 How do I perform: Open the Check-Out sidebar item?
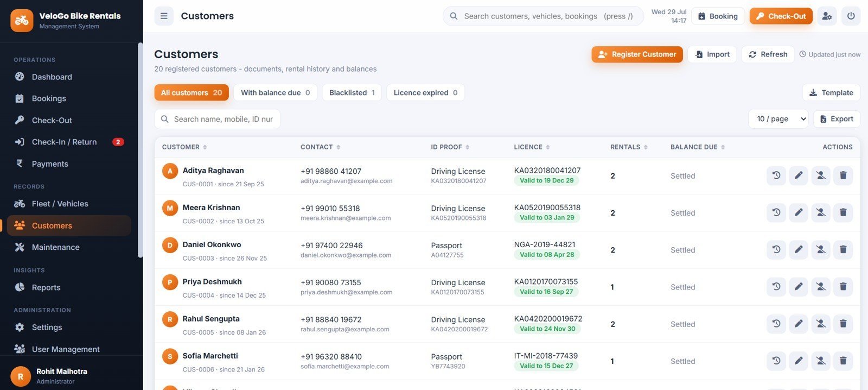tap(69, 120)
